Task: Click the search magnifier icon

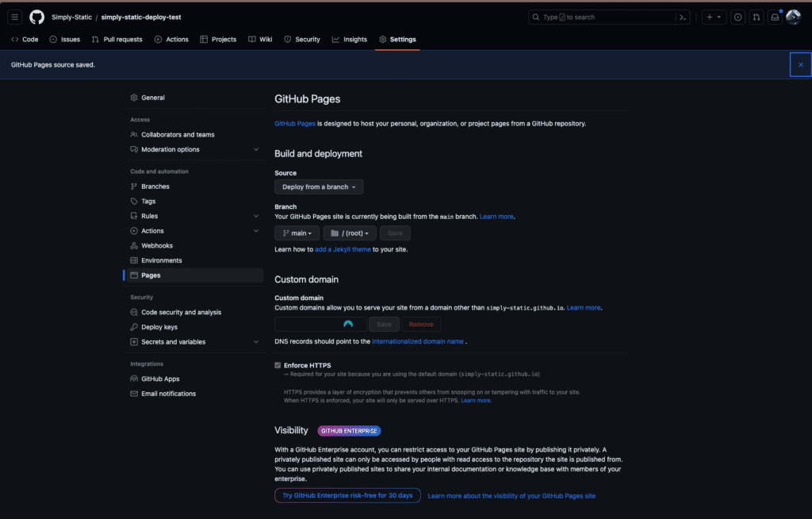Action: [x=536, y=17]
